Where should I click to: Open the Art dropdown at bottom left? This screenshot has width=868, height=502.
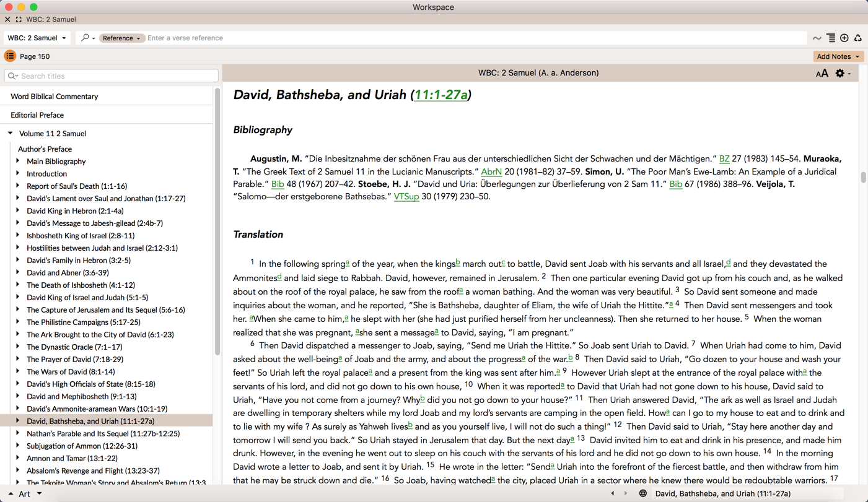(x=30, y=493)
